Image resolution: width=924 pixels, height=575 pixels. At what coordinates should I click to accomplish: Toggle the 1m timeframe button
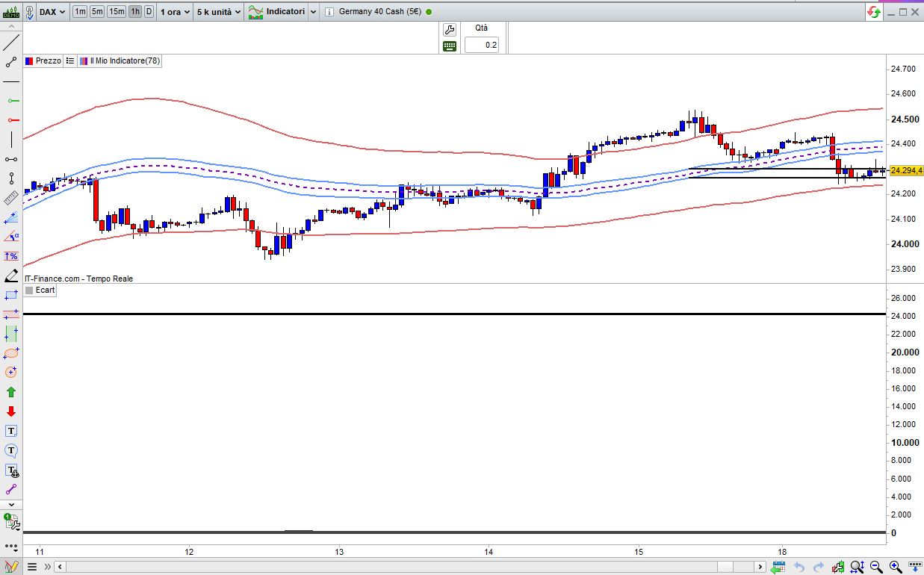pos(79,12)
